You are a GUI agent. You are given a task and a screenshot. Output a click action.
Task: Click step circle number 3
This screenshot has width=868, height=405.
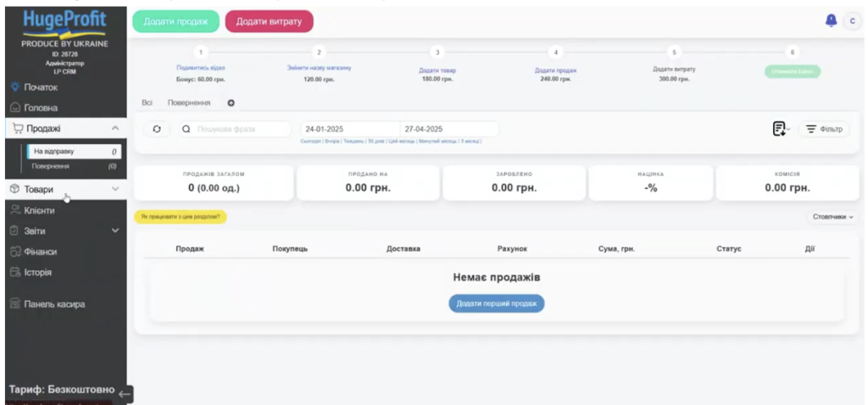437,52
